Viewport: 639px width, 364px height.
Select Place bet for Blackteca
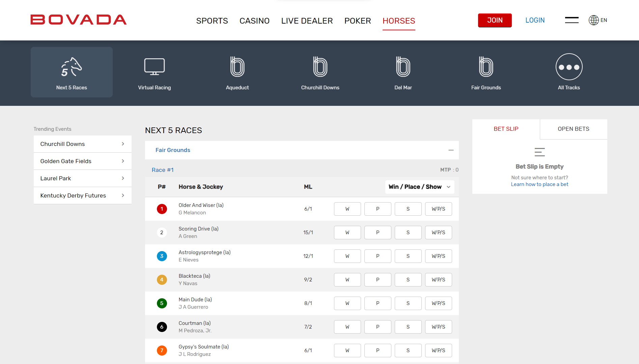click(x=378, y=279)
